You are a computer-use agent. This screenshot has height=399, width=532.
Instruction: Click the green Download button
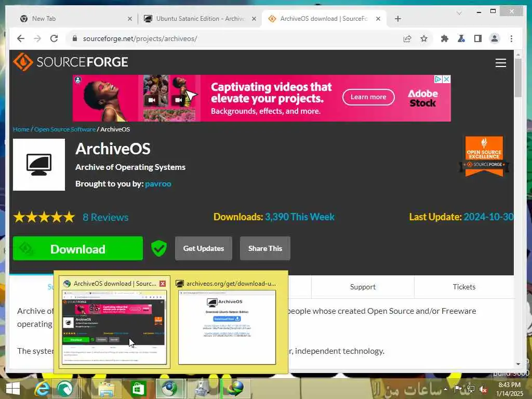tap(78, 249)
